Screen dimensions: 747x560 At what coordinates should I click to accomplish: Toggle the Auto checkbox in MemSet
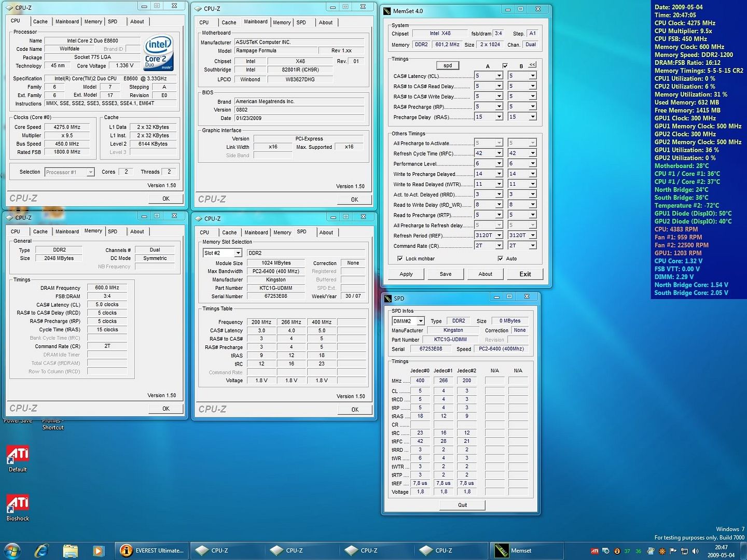[500, 258]
